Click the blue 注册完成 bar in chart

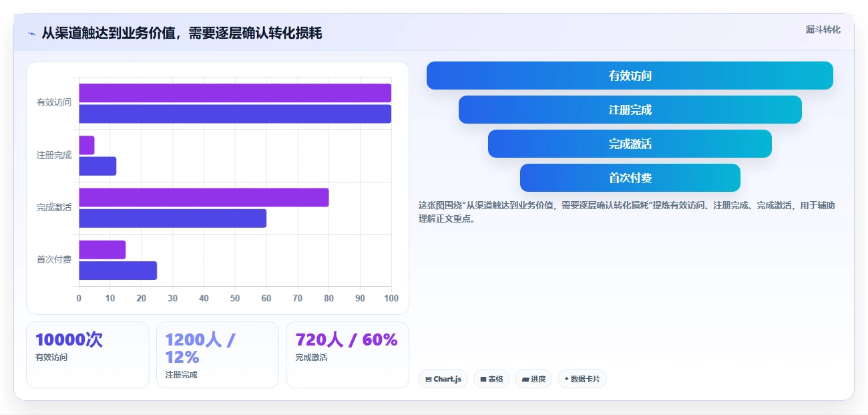(x=97, y=166)
